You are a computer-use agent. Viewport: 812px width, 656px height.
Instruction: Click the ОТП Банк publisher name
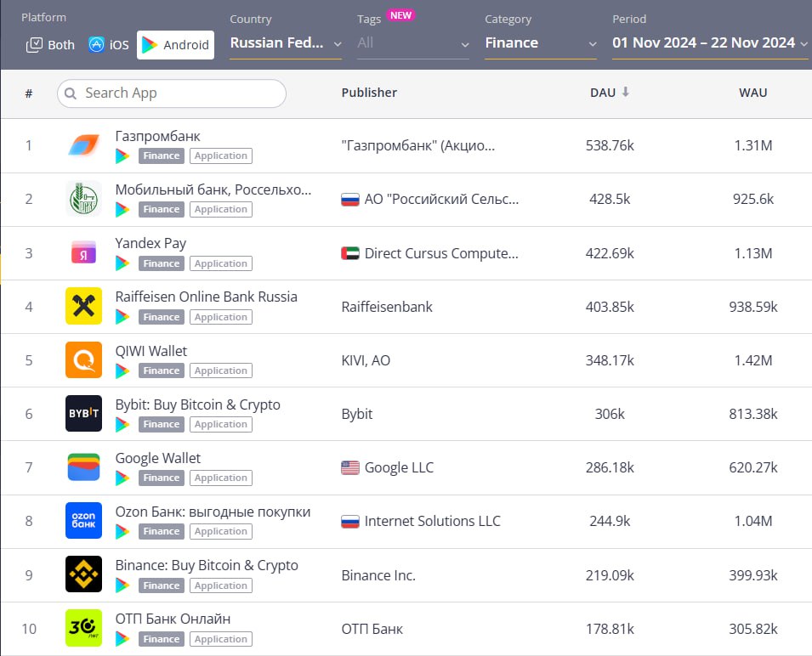pos(372,629)
